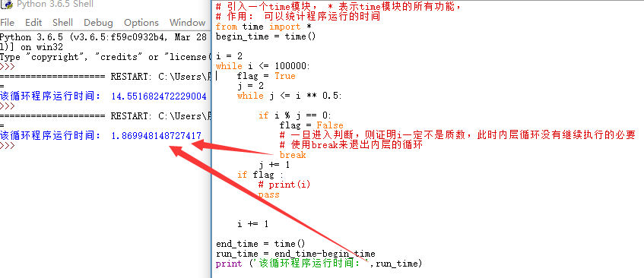Click the line 'begin_time = time()'
This screenshot has height=278, width=644.
tap(266, 36)
